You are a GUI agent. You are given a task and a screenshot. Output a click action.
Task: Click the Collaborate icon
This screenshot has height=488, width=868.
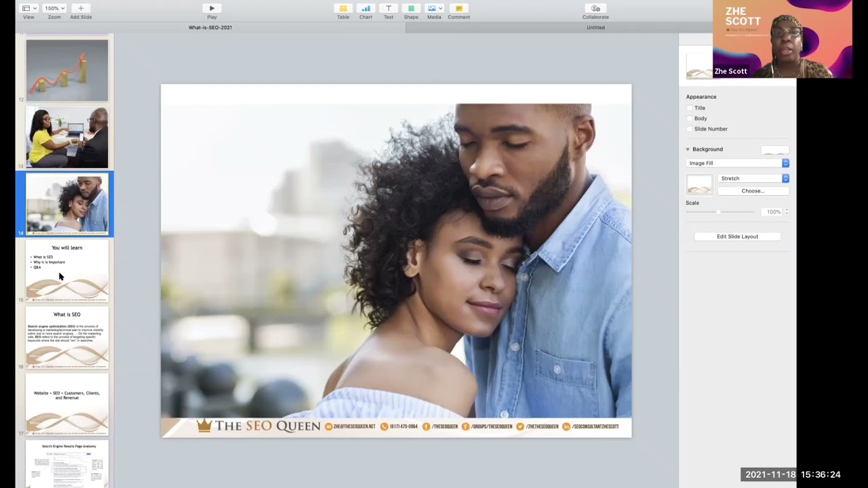click(595, 8)
